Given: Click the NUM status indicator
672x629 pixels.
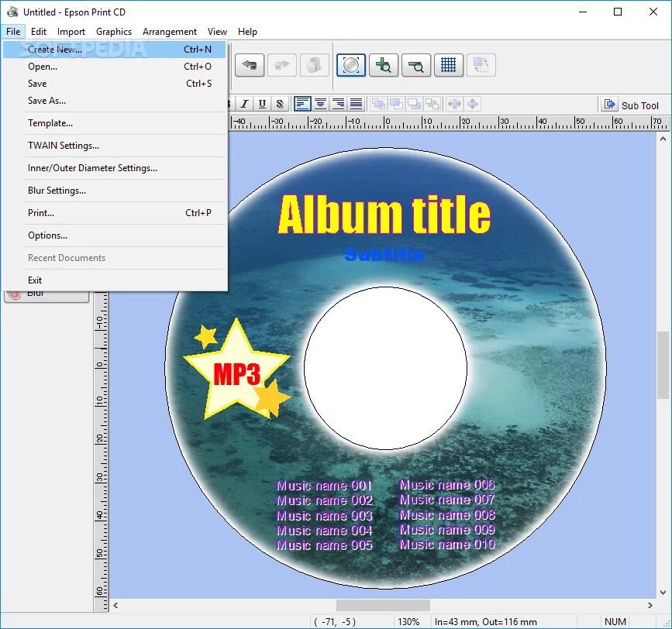Looking at the screenshot, I should [x=615, y=622].
